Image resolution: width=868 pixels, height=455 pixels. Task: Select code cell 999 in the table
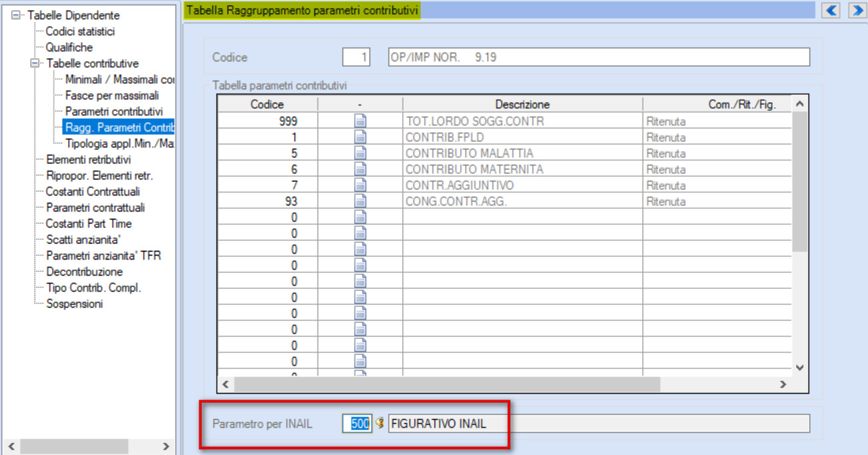pyautogui.click(x=267, y=121)
